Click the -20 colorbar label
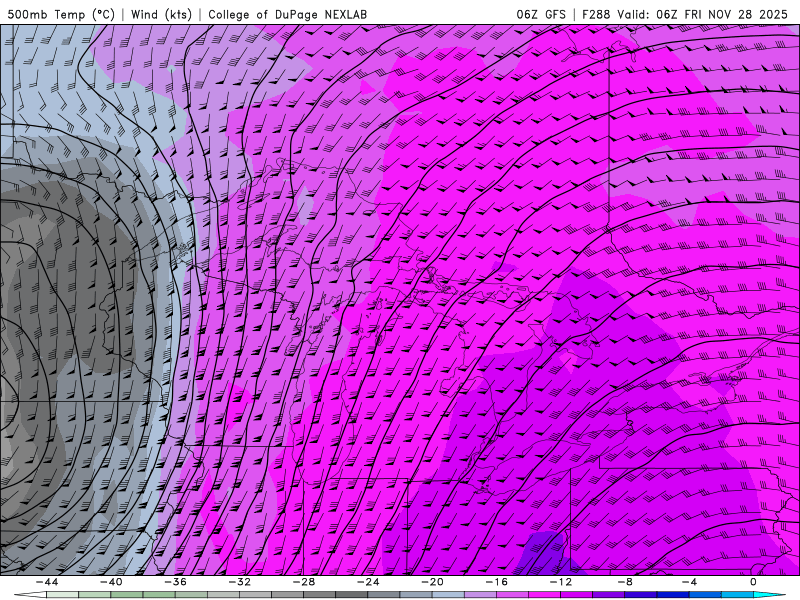Viewport: 800px width, 600px height. point(433,582)
